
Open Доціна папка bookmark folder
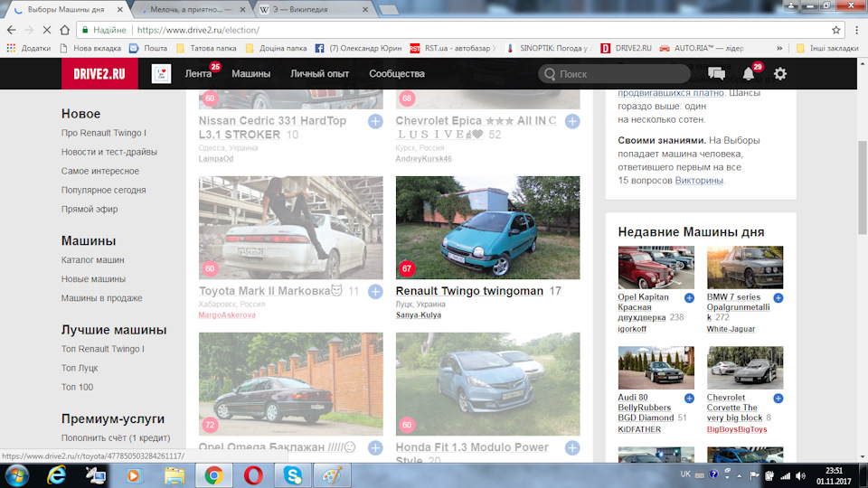277,48
